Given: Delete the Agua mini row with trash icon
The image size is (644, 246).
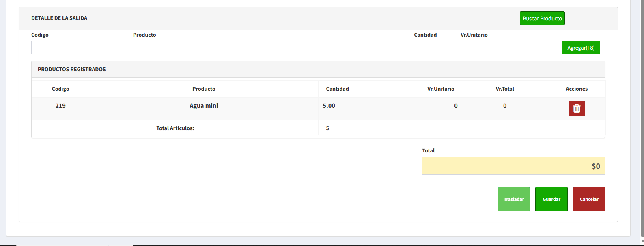Looking at the screenshot, I should (x=576, y=109).
